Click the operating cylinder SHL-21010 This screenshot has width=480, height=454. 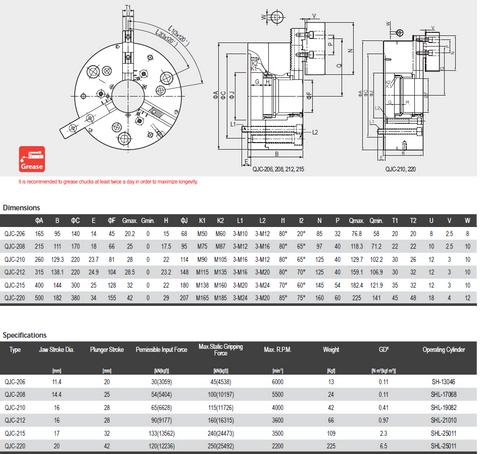pos(443,420)
